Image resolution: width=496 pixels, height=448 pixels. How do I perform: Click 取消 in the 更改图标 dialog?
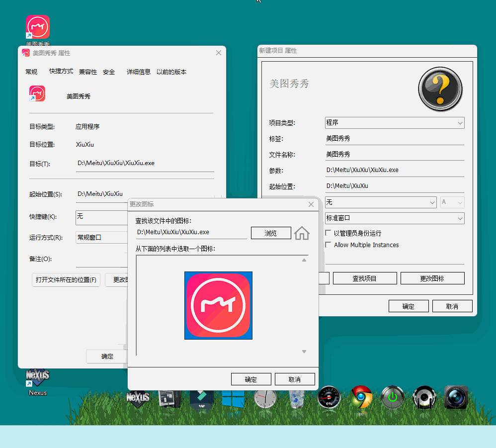(295, 379)
